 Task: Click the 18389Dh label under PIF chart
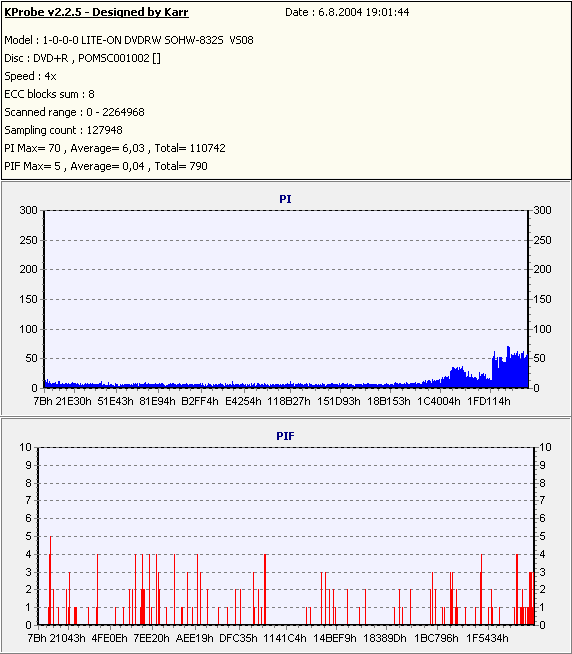(385, 638)
